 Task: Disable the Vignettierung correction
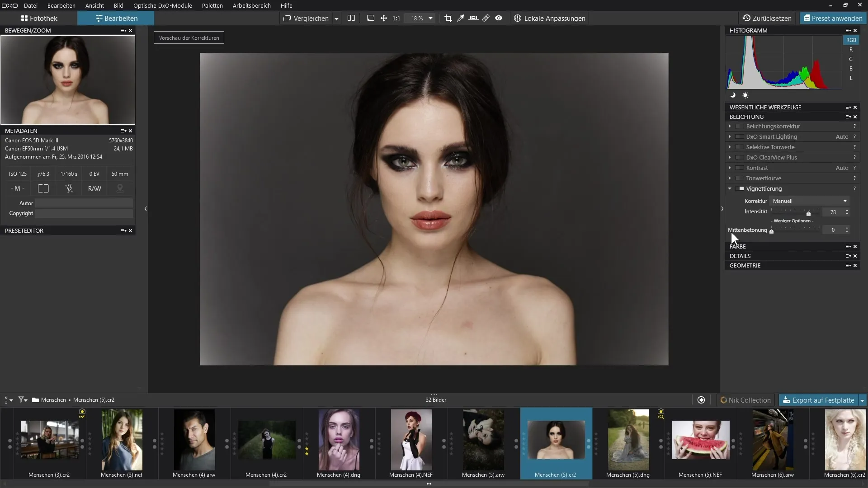tap(740, 189)
